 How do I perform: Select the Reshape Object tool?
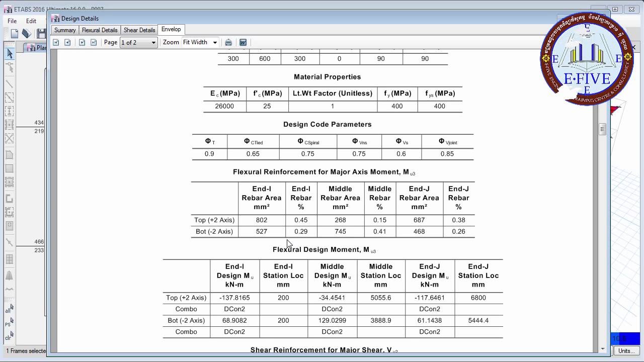click(x=10, y=67)
